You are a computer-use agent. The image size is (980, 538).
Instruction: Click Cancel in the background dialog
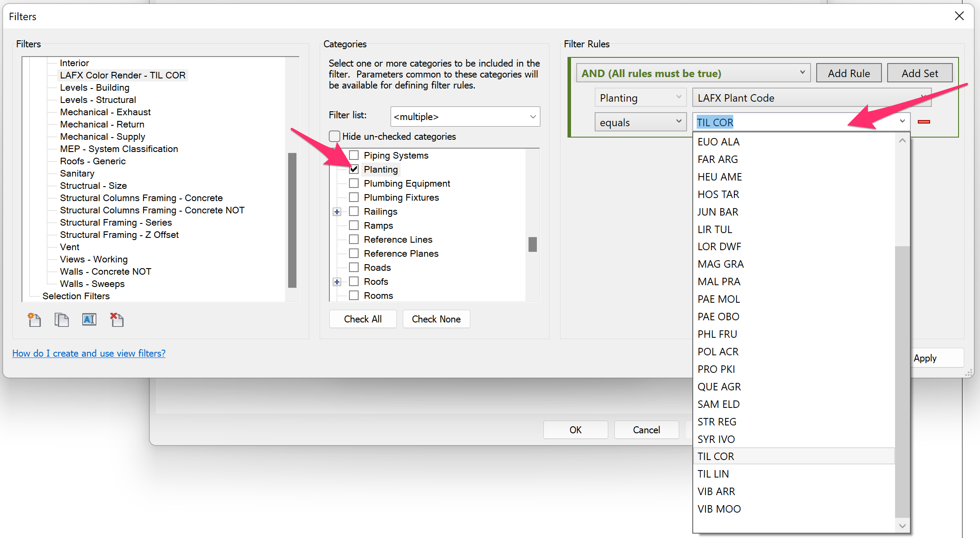(646, 430)
